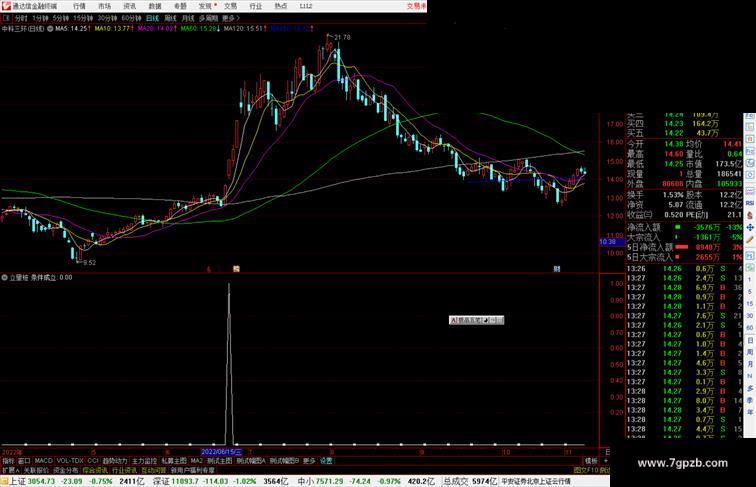Image resolution: width=756 pixels, height=487 pixels.
Task: Switch chart to 5分钟 period
Action: [x=60, y=18]
